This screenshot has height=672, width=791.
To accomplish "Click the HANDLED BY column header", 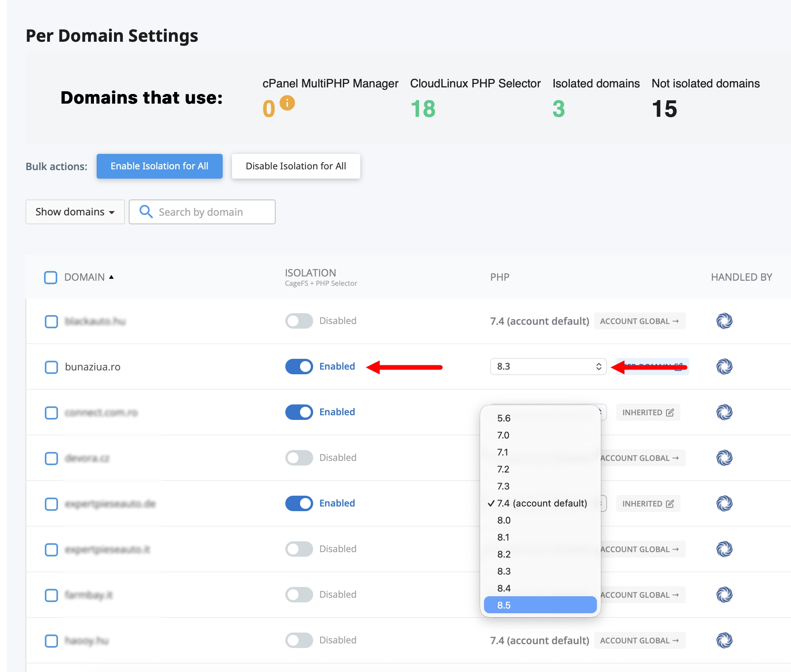I will coord(742,277).
